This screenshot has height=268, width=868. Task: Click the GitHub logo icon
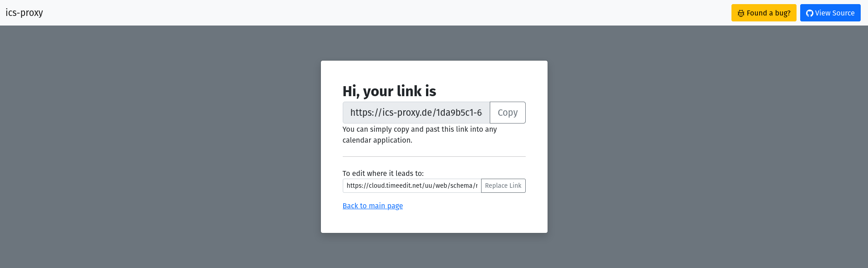pyautogui.click(x=809, y=13)
